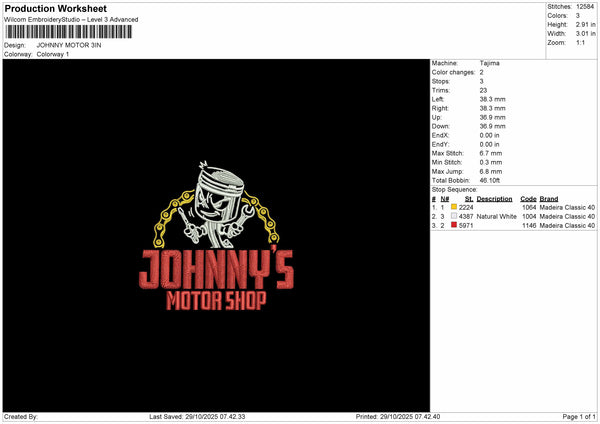The width and height of the screenshot is (600, 424).
Task: Click the "Stop Sequence:" heading
Action: 455,190
